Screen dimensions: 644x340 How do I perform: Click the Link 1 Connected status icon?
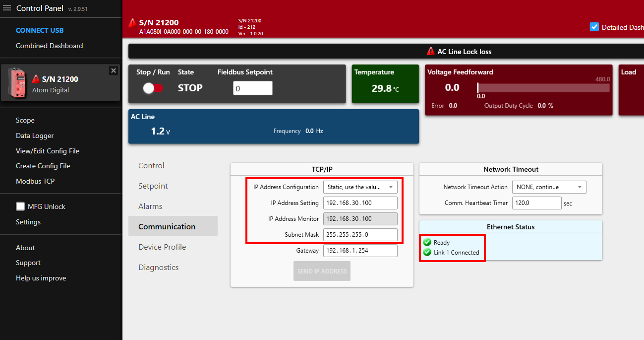tap(427, 253)
